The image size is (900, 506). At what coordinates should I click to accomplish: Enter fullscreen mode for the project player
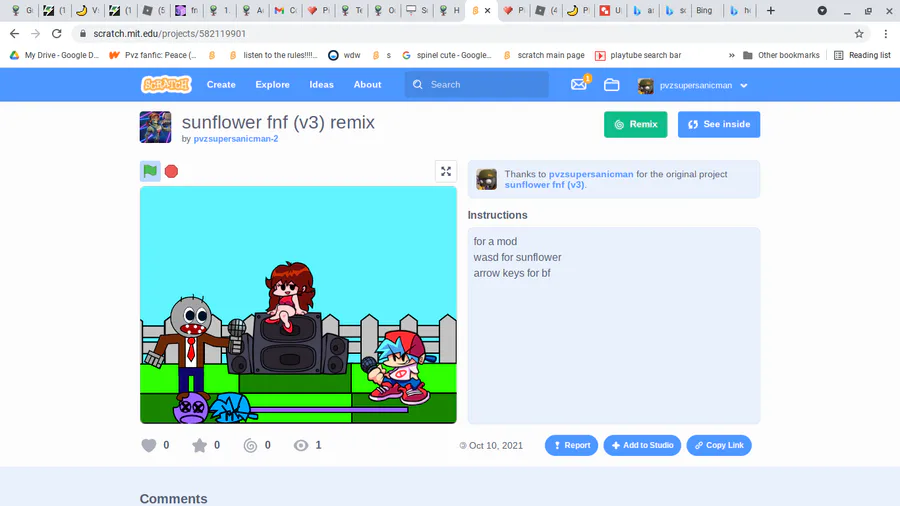click(446, 171)
